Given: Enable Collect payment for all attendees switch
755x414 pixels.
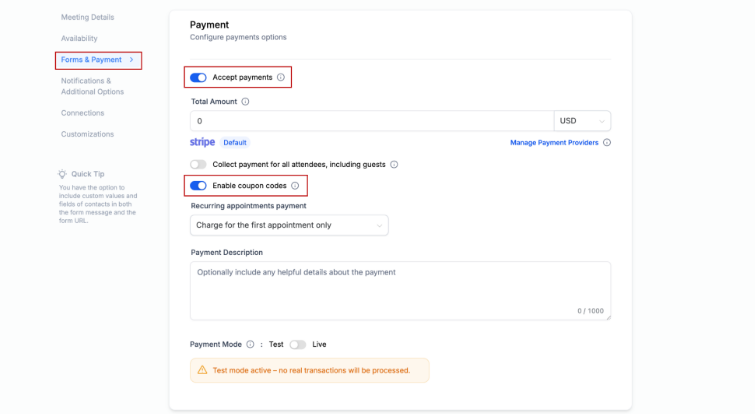Looking at the screenshot, I should 198,164.
